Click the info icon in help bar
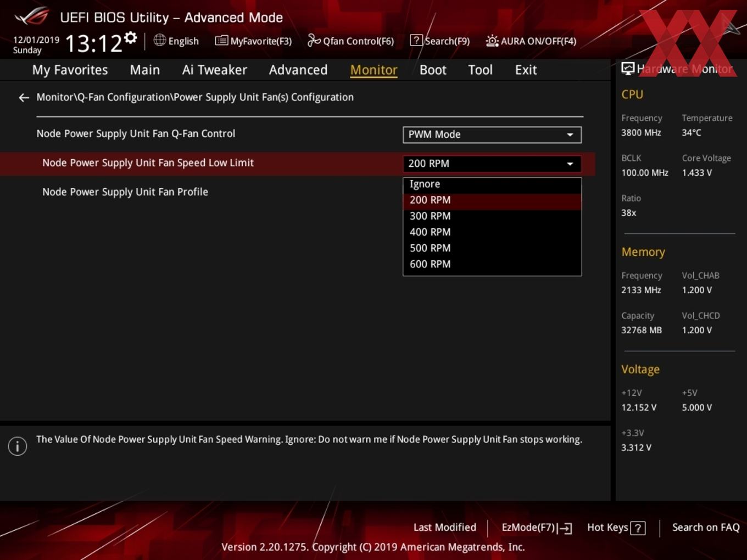The height and width of the screenshot is (560, 747). [18, 446]
